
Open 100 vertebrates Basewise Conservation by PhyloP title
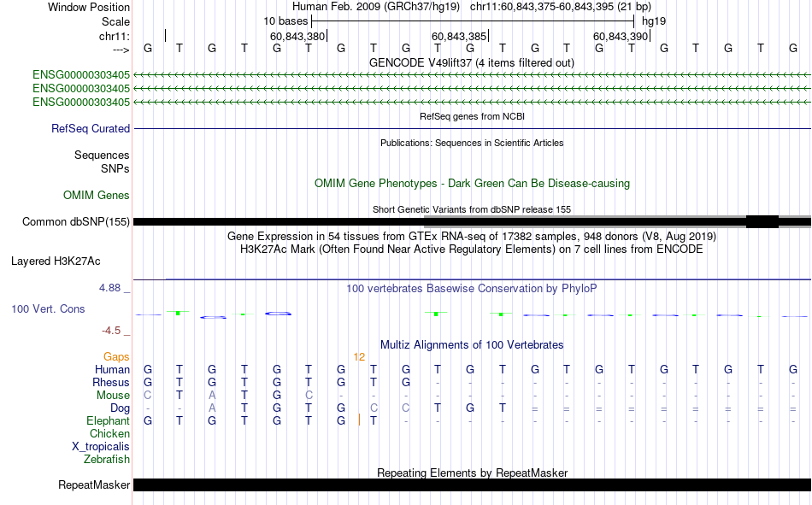pos(472,289)
